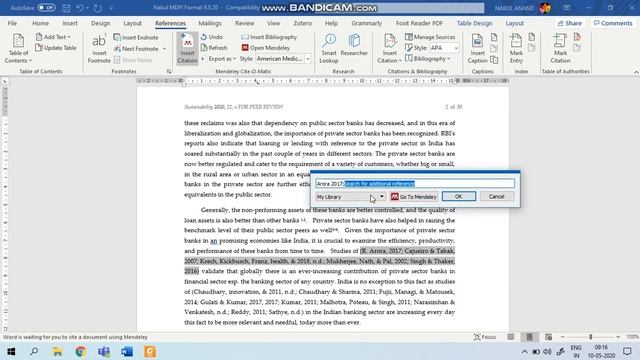Image resolution: width=640 pixels, height=360 pixels.
Task: Switch to Mailings tab
Action: 210,23
